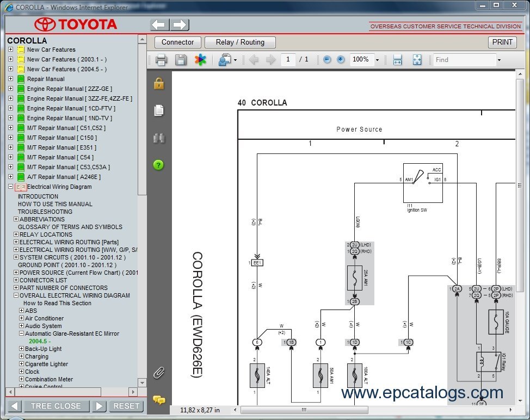The height and width of the screenshot is (420, 530).
Task: Expand the Clock node
Action: pyautogui.click(x=21, y=372)
